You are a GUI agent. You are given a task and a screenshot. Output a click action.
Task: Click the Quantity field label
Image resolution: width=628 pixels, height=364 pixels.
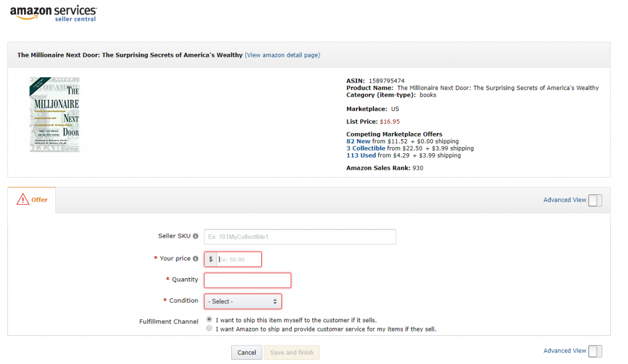(185, 279)
